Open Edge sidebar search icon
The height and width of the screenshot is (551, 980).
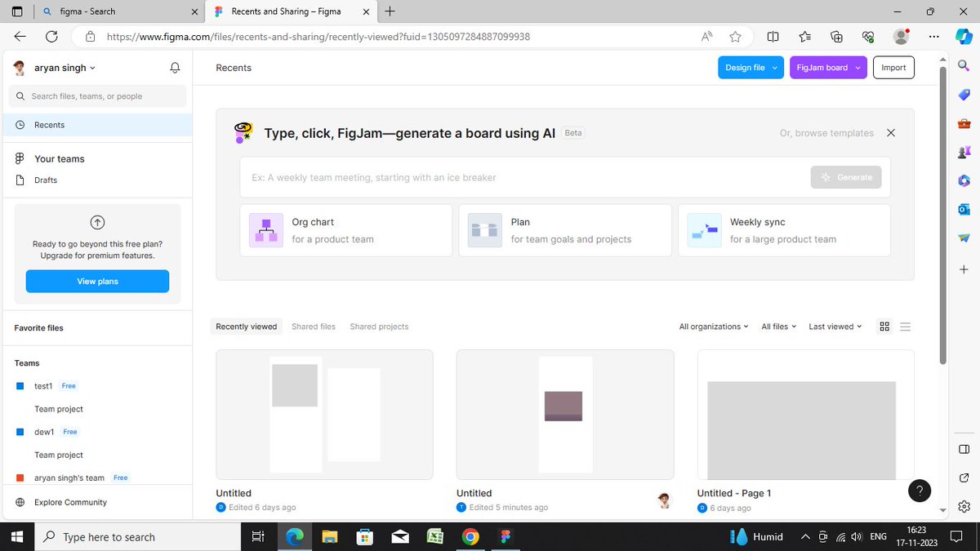(x=964, y=64)
